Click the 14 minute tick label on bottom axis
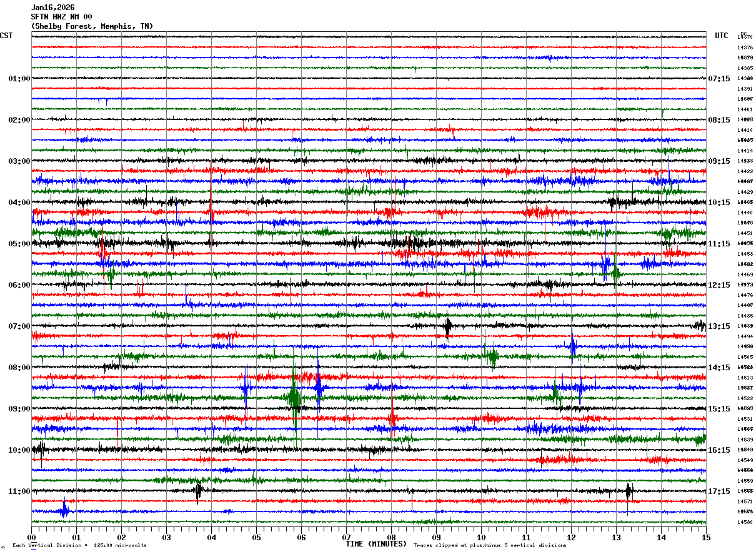 661,537
